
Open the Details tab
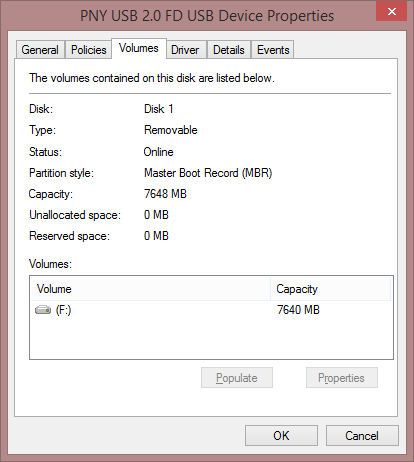point(229,50)
